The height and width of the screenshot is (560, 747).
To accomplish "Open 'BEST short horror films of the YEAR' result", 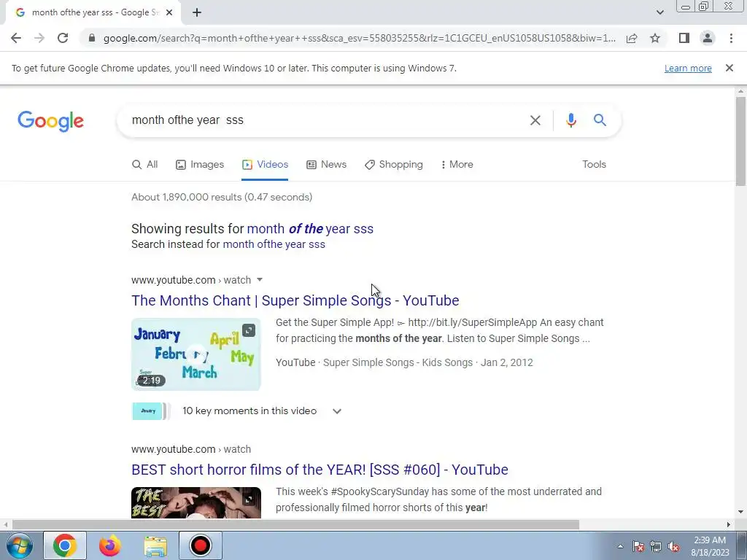I will [320, 470].
